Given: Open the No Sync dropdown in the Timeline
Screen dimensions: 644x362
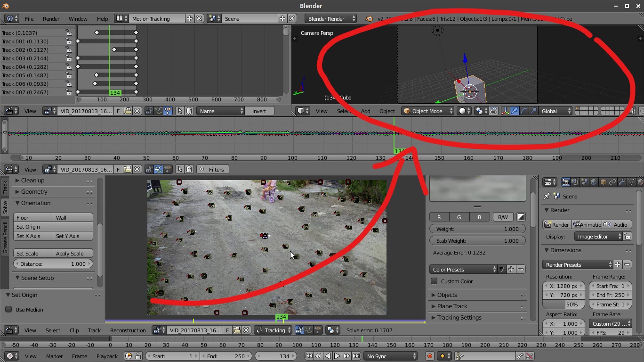Looking at the screenshot, I should coord(390,356).
